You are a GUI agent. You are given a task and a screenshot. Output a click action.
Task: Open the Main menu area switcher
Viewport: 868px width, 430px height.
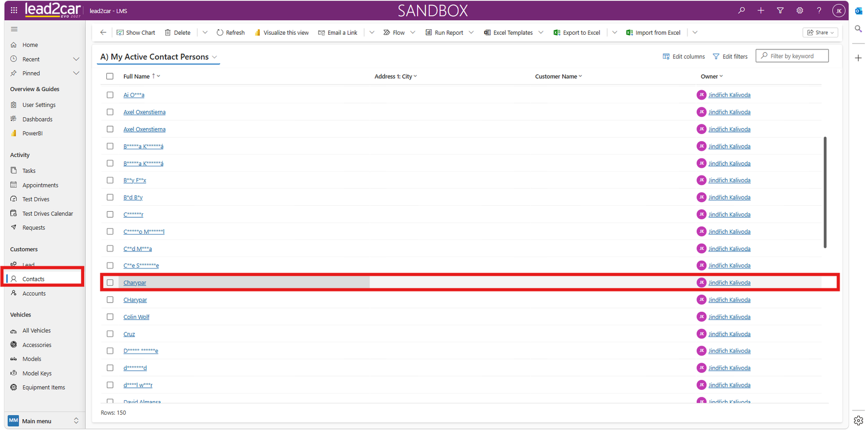[43, 421]
